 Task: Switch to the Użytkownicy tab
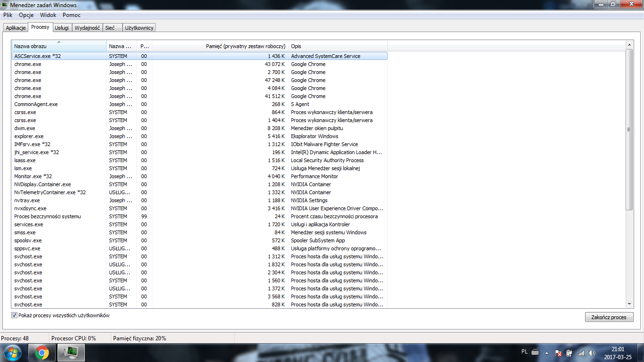(139, 28)
